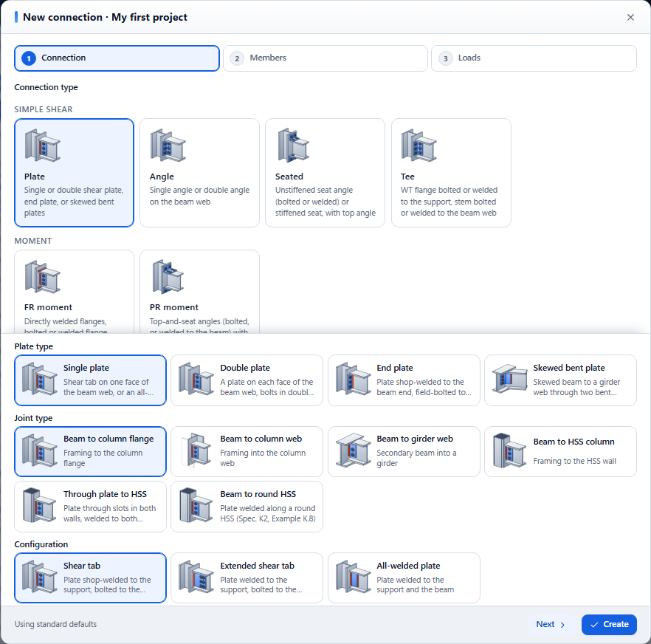Click the step 1 number badge
Viewport: 651px width, 644px height.
[29, 58]
